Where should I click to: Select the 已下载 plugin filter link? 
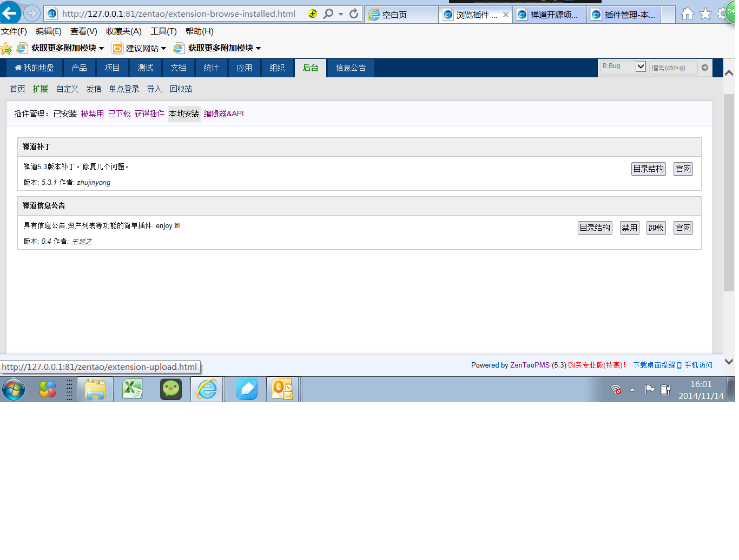click(120, 114)
